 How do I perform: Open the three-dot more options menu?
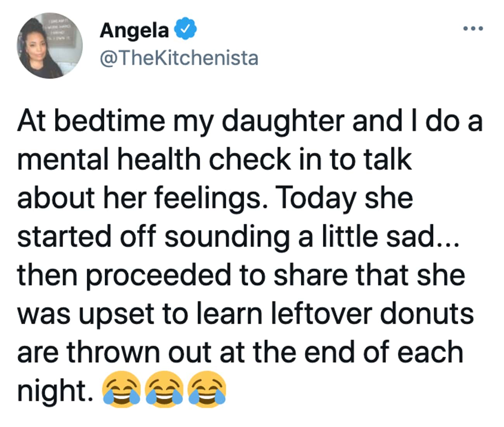point(473,28)
